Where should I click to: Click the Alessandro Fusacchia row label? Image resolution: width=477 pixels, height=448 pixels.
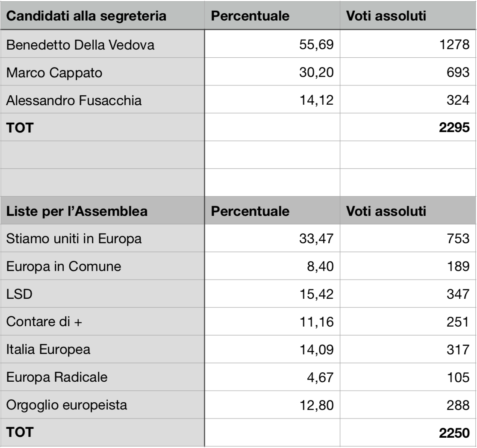click(103, 100)
